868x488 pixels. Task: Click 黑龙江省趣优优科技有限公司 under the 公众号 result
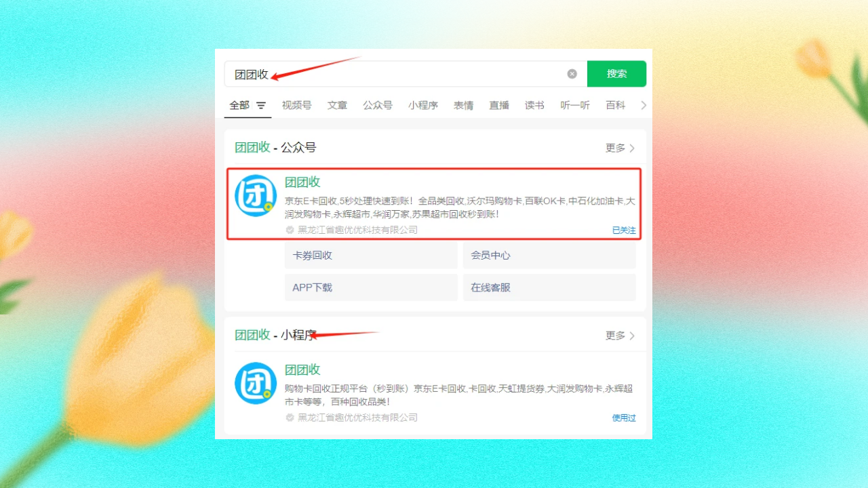(357, 230)
